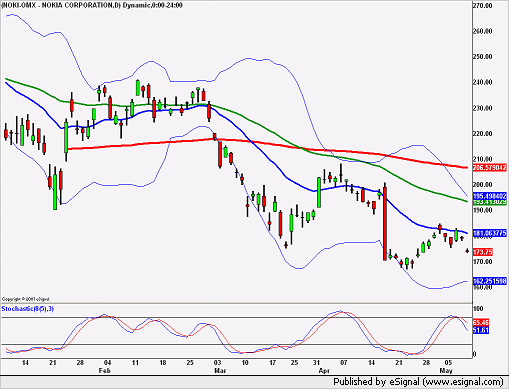Click the 07 date axis label
The width and height of the screenshot is (509, 389).
[344, 363]
